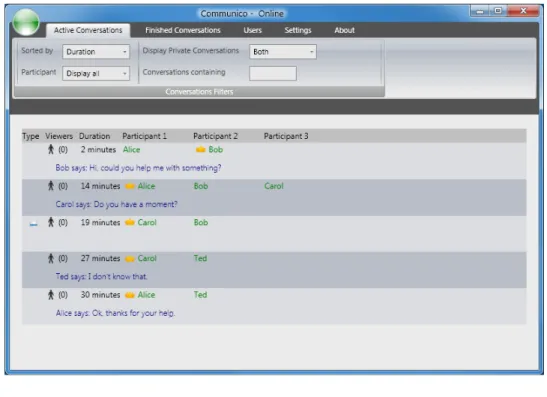Open the Settings tab
Image resolution: width=547 pixels, height=397 pixels.
[x=298, y=30]
